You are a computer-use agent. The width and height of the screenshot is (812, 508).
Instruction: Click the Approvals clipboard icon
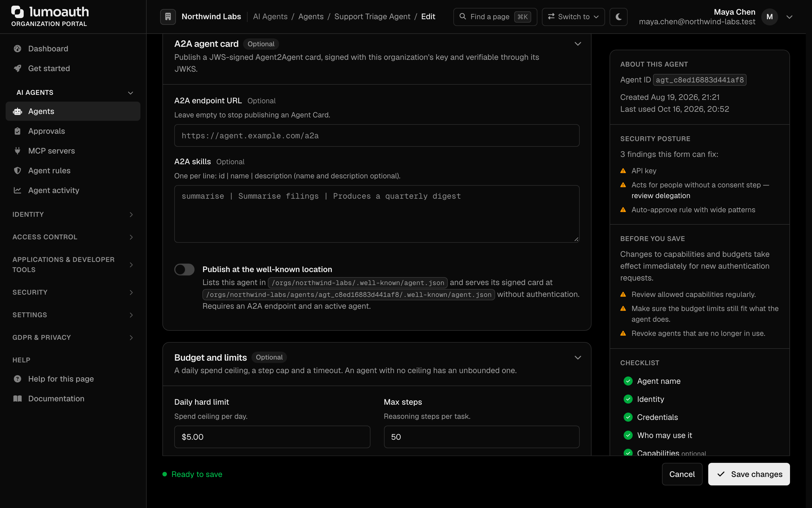click(x=17, y=131)
